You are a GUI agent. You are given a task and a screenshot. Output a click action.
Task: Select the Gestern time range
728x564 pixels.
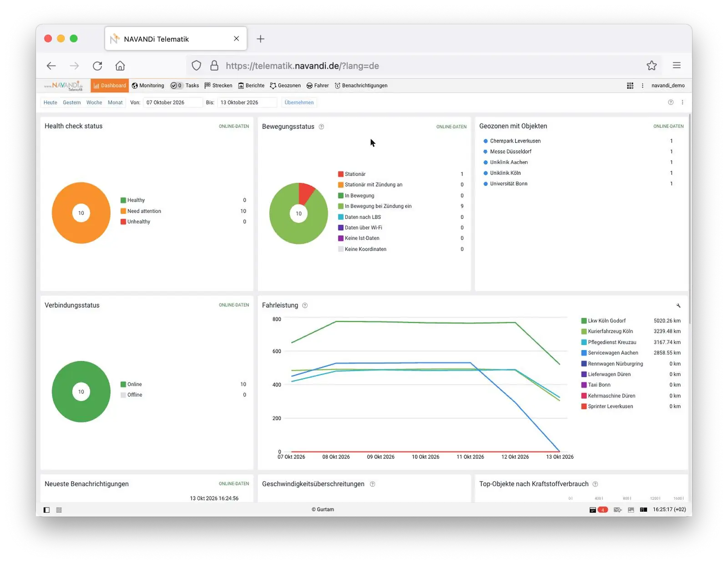pyautogui.click(x=72, y=102)
